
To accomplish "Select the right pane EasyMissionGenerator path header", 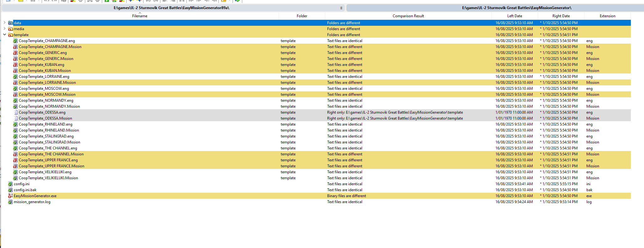I will tap(516, 8).
